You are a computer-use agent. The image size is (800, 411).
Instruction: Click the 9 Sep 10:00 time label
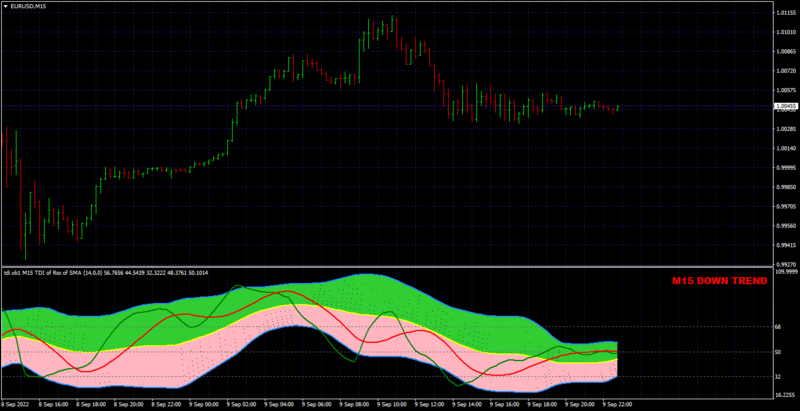pos(392,403)
